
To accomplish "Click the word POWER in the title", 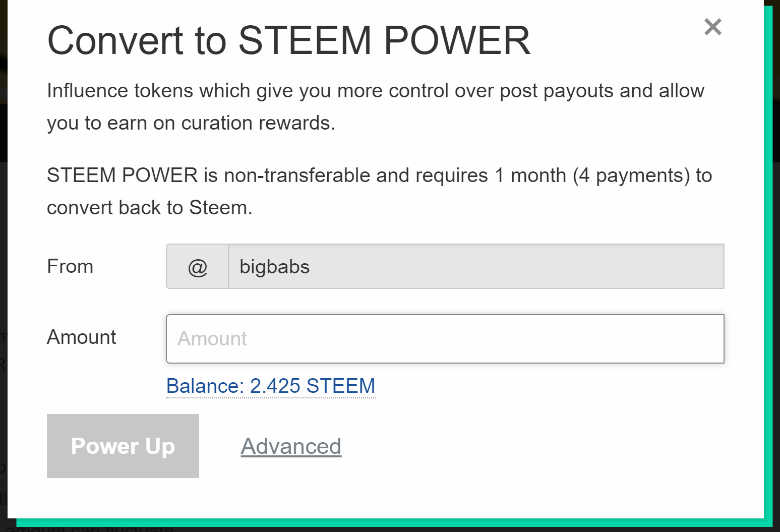I will (x=457, y=40).
